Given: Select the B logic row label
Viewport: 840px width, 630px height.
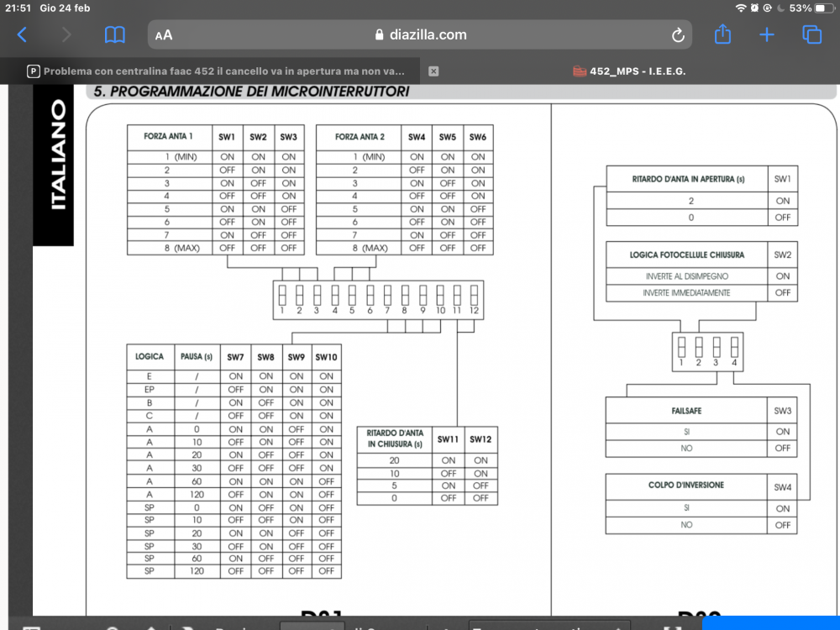Looking at the screenshot, I should coord(149,403).
